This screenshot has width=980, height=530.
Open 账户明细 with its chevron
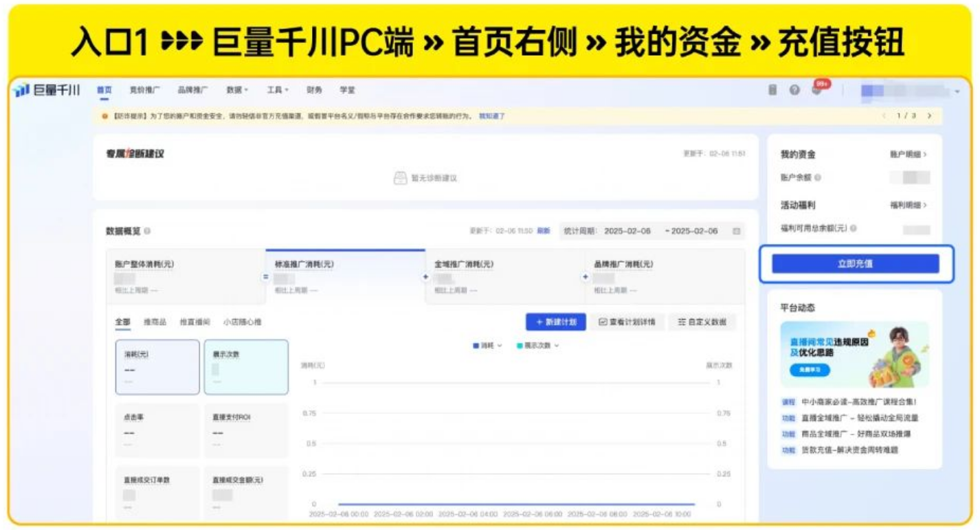908,155
